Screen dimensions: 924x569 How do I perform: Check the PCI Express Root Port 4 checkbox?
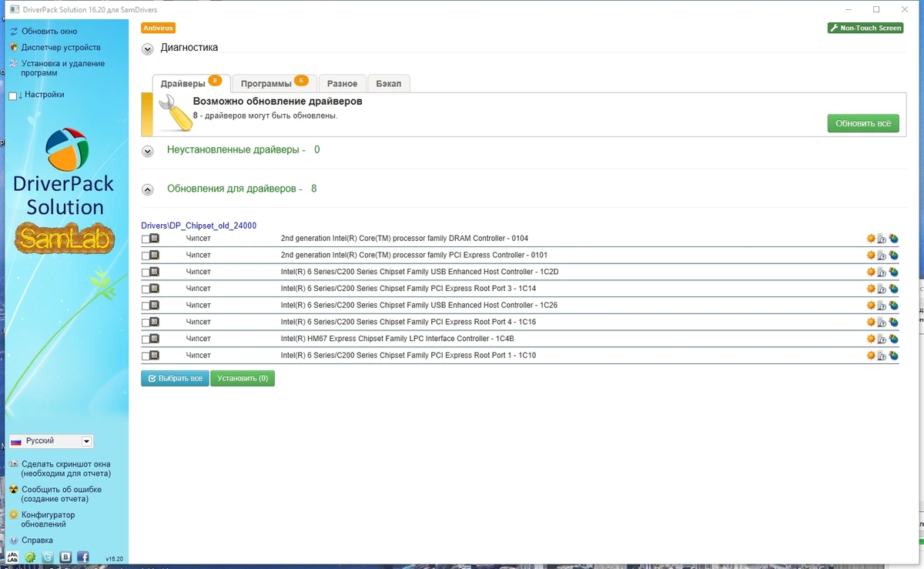click(x=146, y=322)
